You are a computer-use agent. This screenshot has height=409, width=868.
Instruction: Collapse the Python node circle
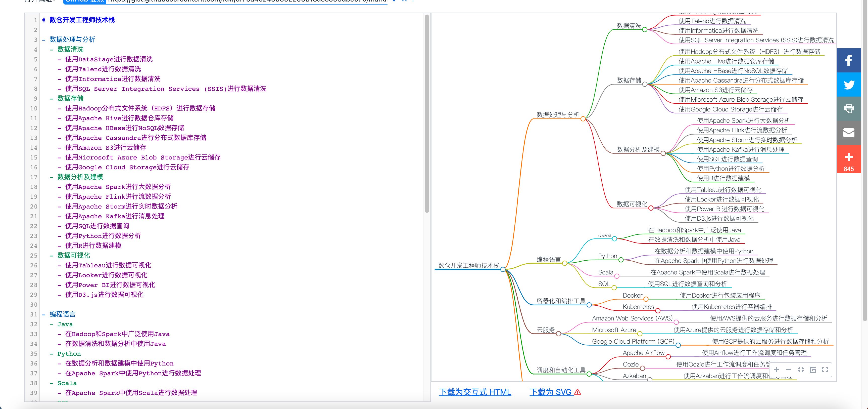(621, 260)
